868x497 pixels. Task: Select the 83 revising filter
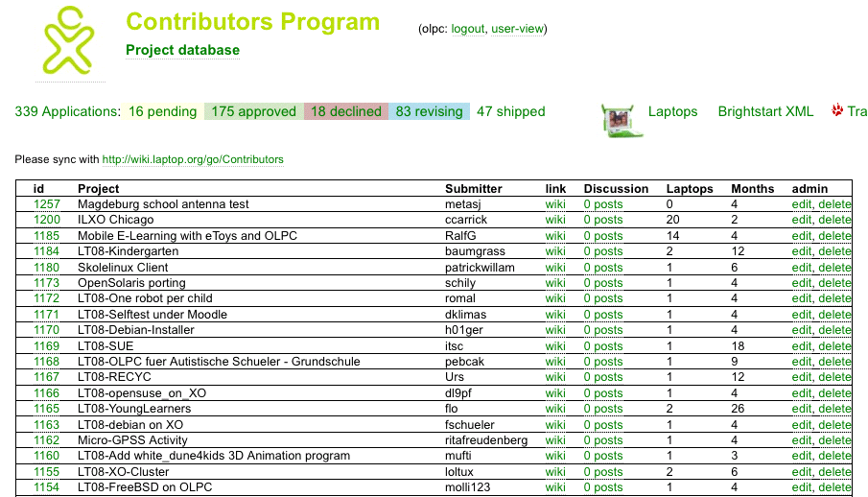tap(429, 111)
